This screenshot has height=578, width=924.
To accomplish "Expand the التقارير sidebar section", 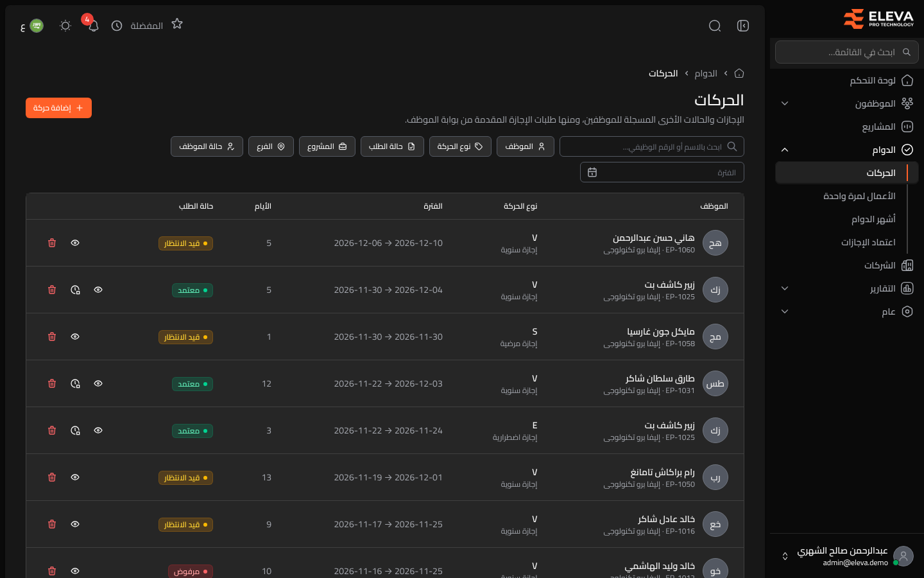I will 847,288.
